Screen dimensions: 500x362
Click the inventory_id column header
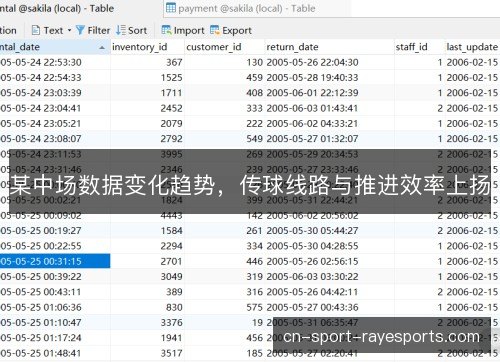pyautogui.click(x=147, y=47)
